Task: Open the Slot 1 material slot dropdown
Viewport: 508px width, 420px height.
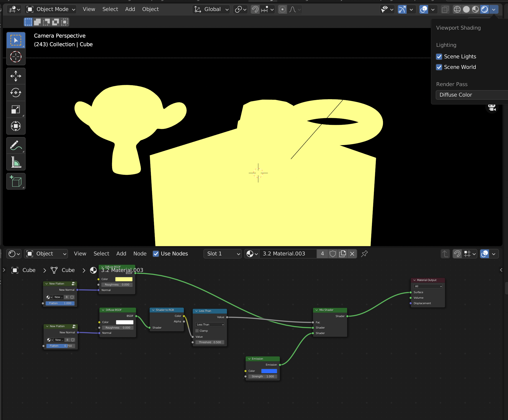Action: (223, 254)
